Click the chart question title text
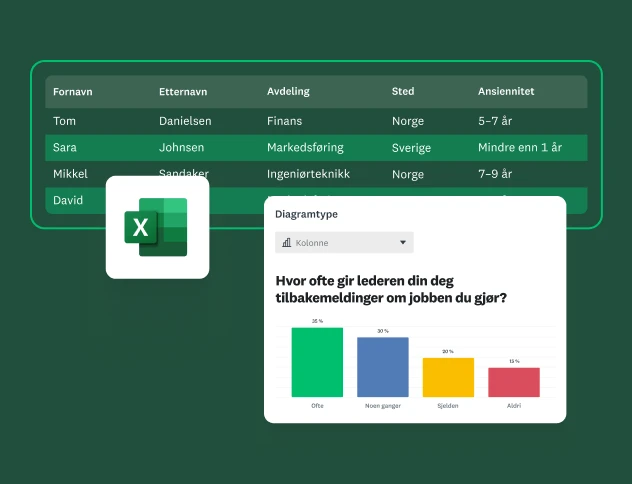 pyautogui.click(x=391, y=289)
